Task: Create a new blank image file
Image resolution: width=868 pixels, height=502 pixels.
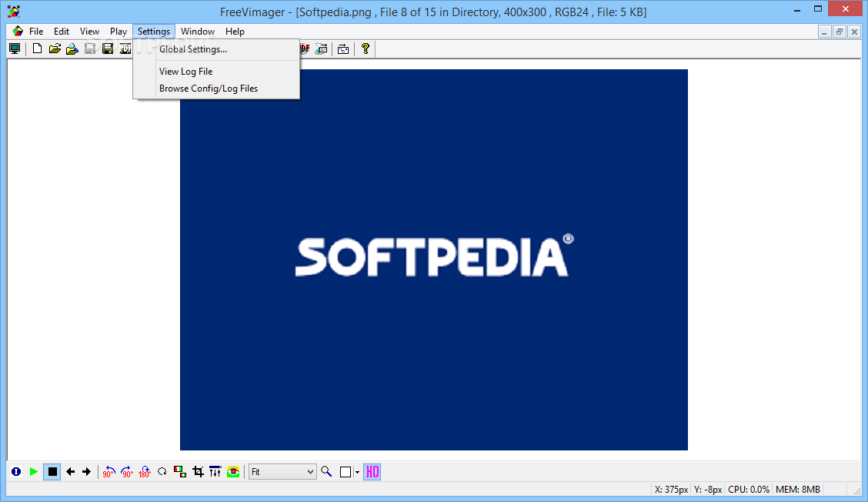Action: 37,49
